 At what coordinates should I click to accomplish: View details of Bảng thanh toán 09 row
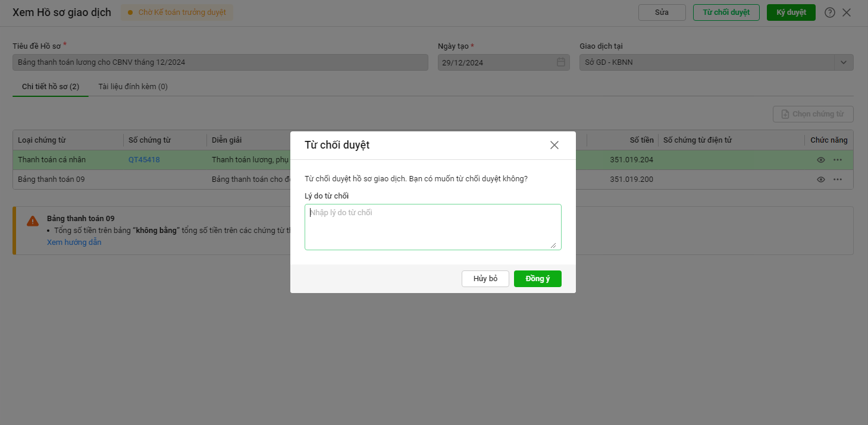821,180
